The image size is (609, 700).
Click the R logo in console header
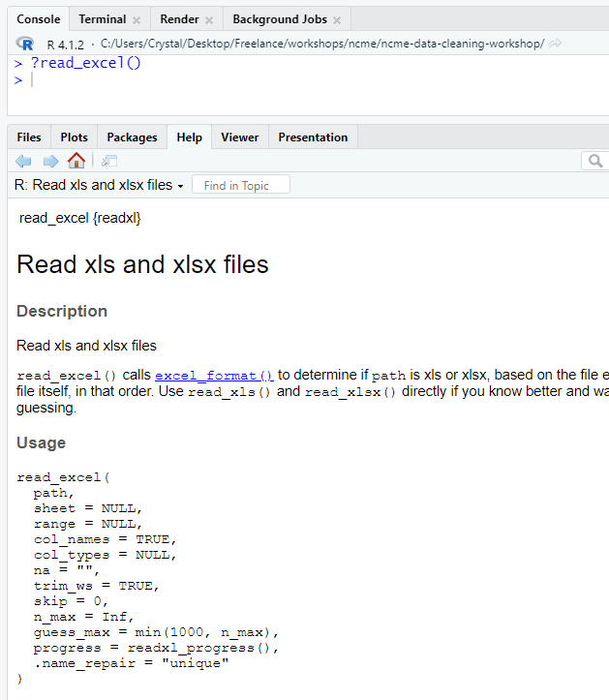[26, 44]
